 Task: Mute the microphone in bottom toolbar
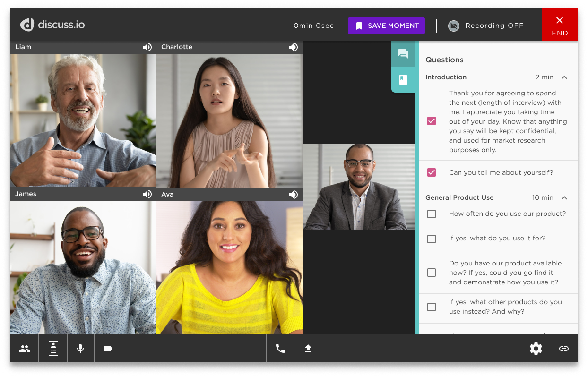pos(80,349)
